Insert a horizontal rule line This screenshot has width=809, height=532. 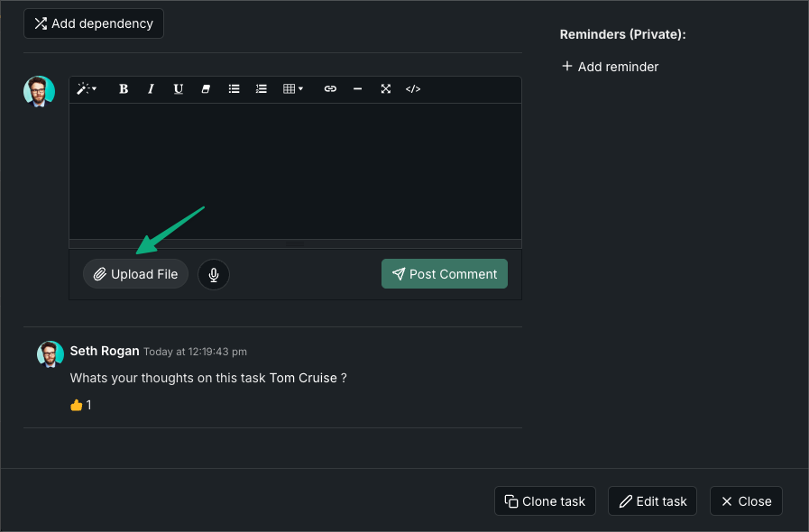coord(358,89)
